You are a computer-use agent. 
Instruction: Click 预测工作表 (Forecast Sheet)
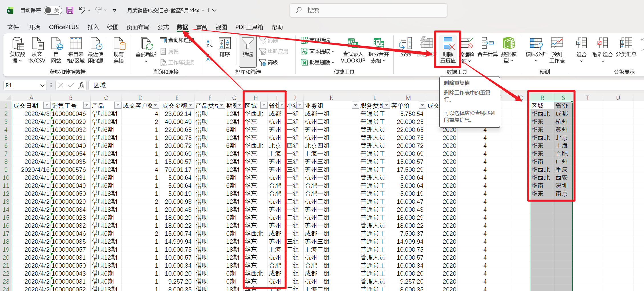[557, 50]
